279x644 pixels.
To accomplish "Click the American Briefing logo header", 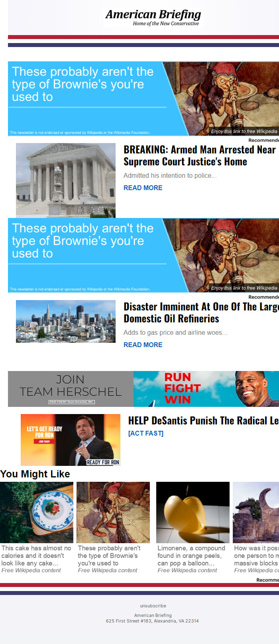I will [x=153, y=18].
